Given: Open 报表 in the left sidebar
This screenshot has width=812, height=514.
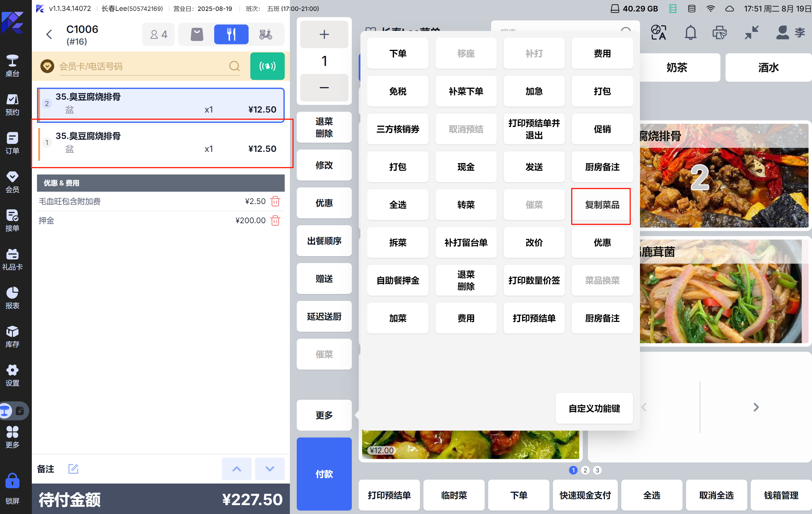Looking at the screenshot, I should click(x=13, y=298).
